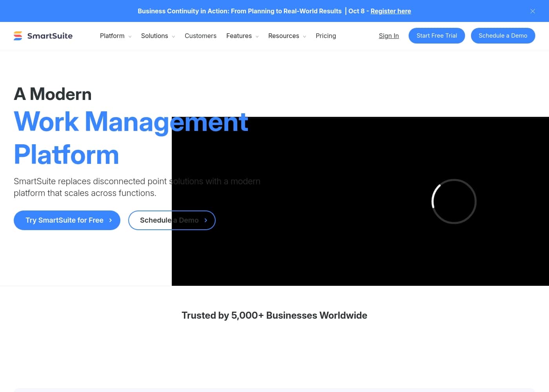The height and width of the screenshot is (392, 549).
Task: Click 'Trusted by 5,000+ Businesses Worldwide' heading
Action: [x=274, y=316]
